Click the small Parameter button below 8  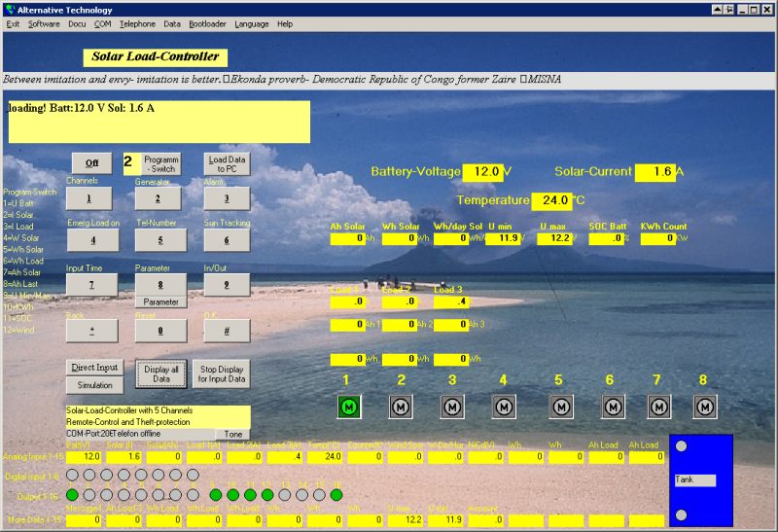point(160,301)
